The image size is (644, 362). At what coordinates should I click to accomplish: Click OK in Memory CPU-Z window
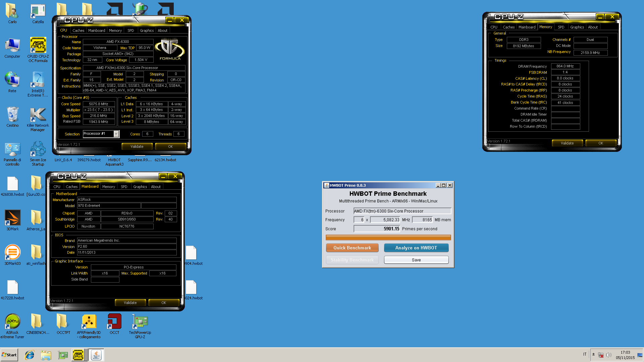click(x=601, y=143)
